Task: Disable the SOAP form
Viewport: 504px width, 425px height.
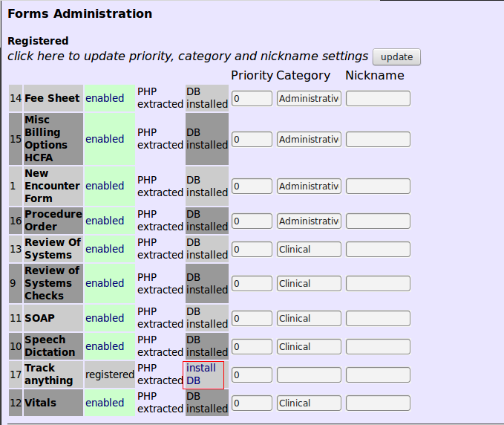Action: pos(105,318)
